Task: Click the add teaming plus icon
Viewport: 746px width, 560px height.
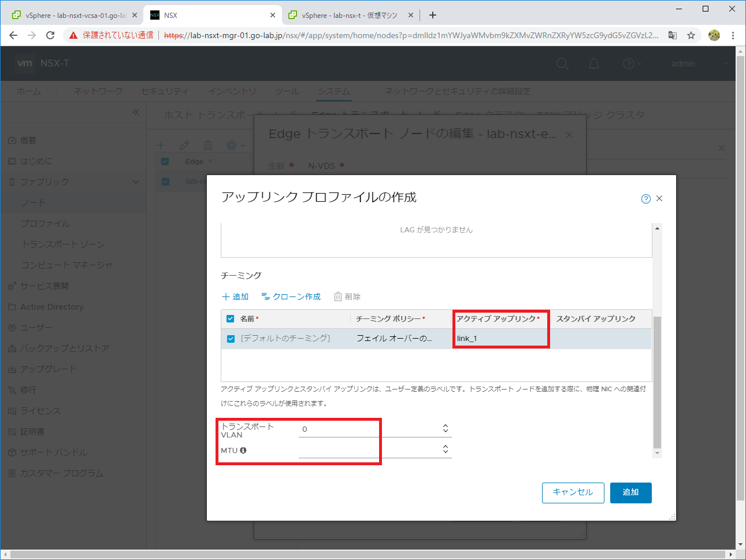Action: [226, 296]
